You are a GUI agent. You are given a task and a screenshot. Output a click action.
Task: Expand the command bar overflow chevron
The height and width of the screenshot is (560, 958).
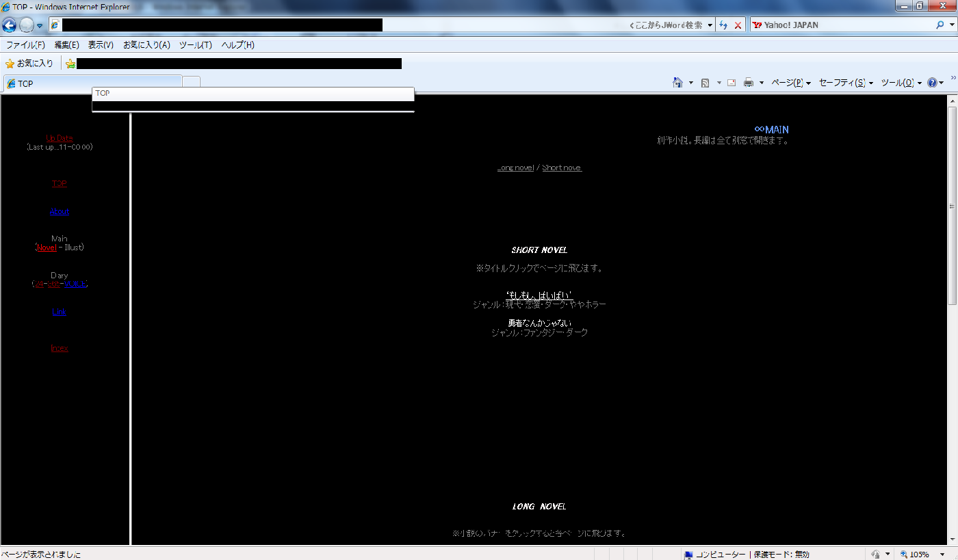click(953, 78)
